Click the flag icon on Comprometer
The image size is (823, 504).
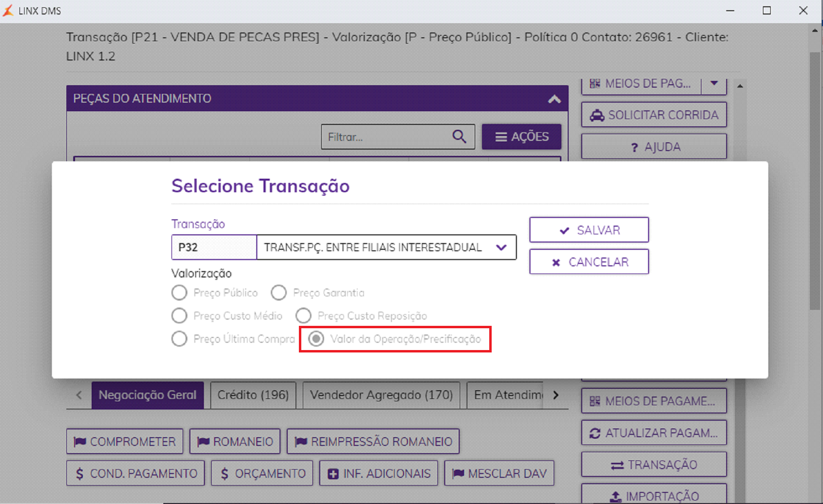tap(80, 442)
